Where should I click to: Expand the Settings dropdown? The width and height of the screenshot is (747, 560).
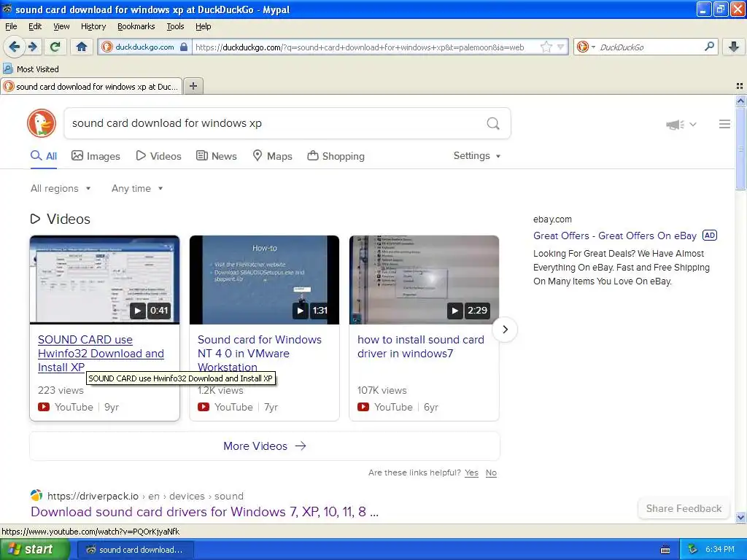coord(477,156)
